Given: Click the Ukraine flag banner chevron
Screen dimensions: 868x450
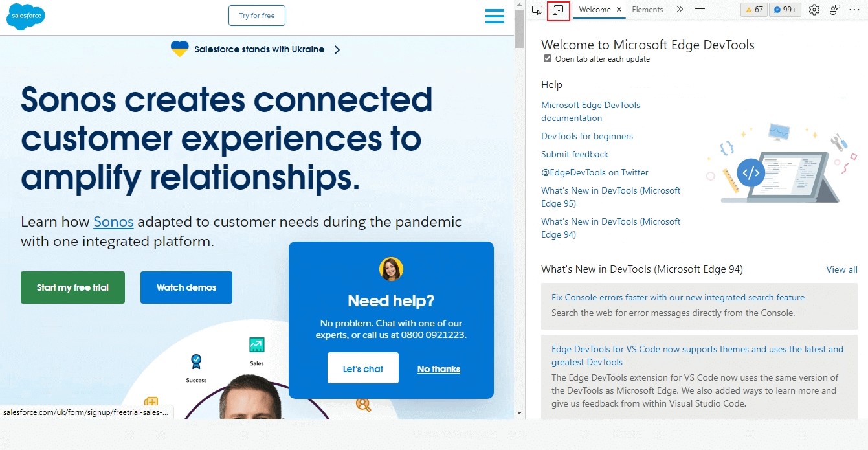Looking at the screenshot, I should click(x=337, y=49).
